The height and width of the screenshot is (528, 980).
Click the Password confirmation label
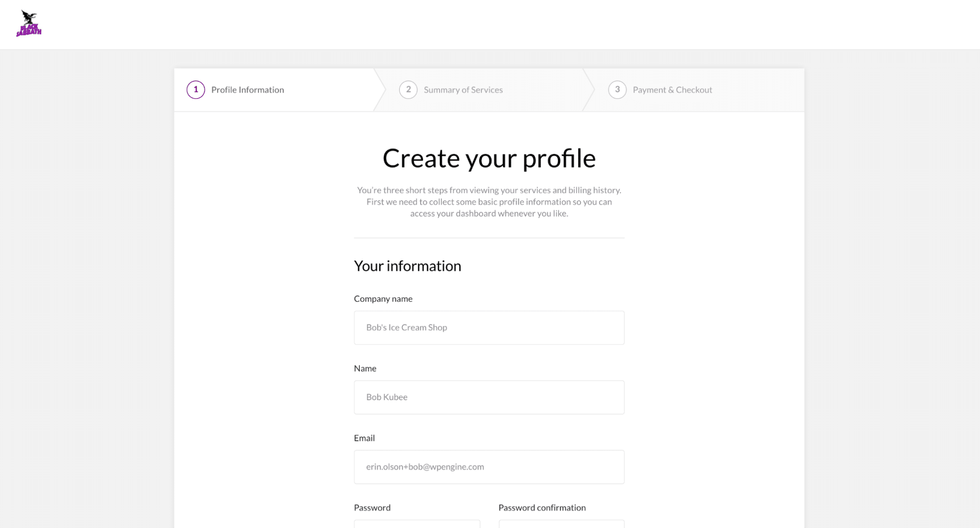[542, 507]
